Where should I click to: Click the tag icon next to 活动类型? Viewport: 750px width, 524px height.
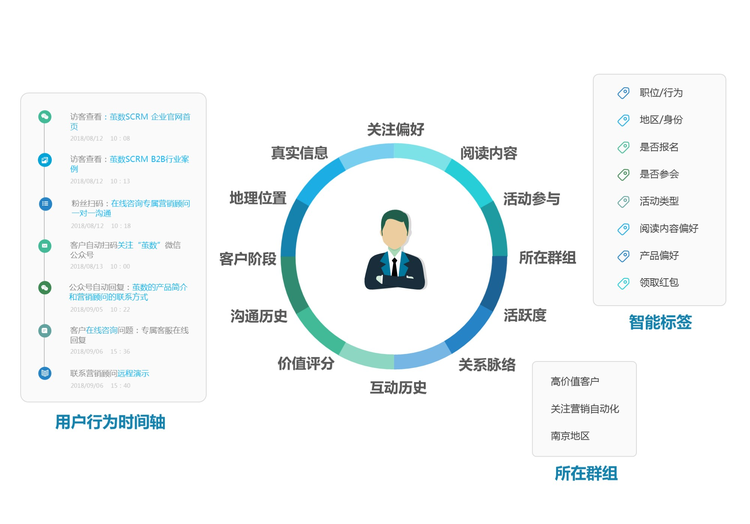(623, 202)
